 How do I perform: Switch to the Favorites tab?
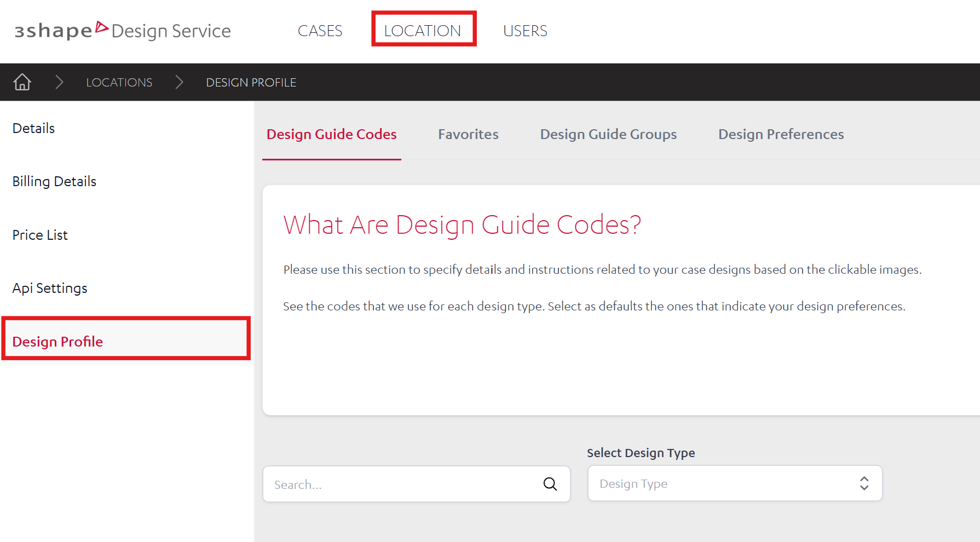tap(468, 135)
